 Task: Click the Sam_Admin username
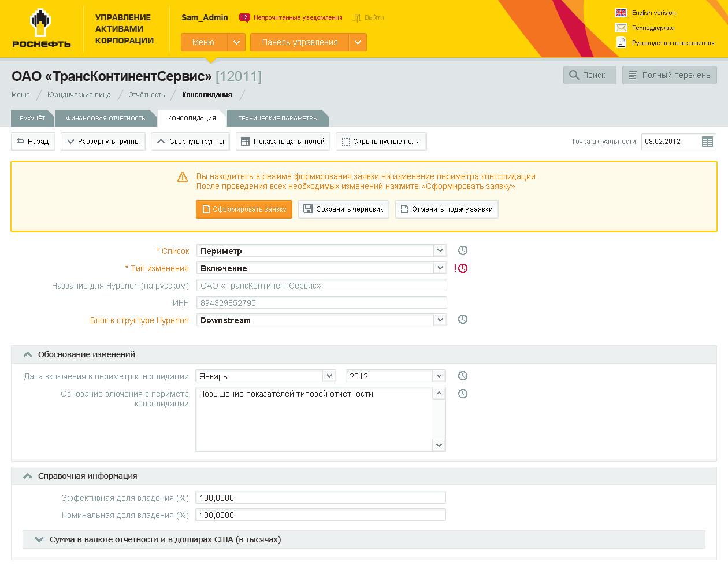click(205, 17)
